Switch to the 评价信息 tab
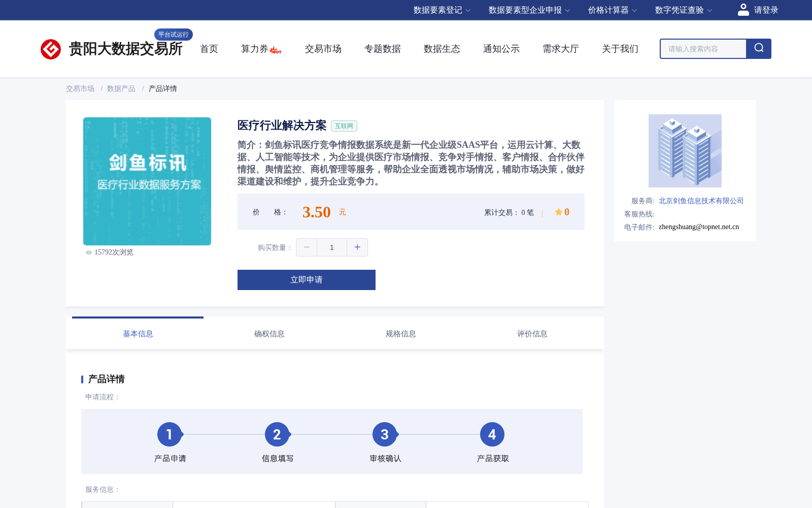The image size is (812, 508). [532, 334]
